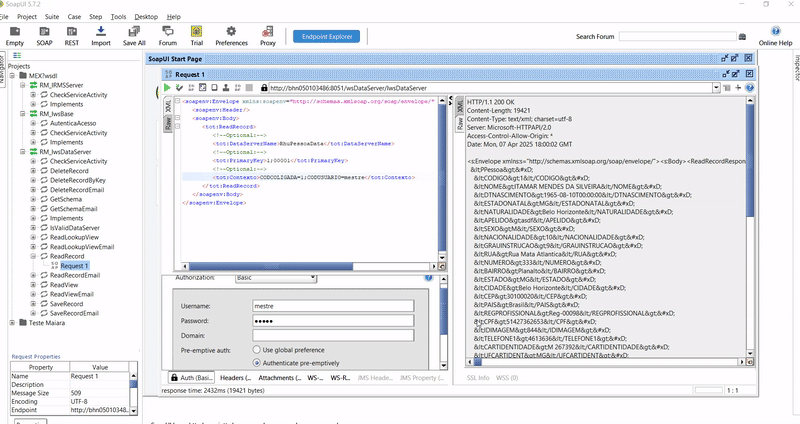This screenshot has width=800, height=424.
Task: Select AutenticaAcesso operation in tree
Action: (x=73, y=123)
